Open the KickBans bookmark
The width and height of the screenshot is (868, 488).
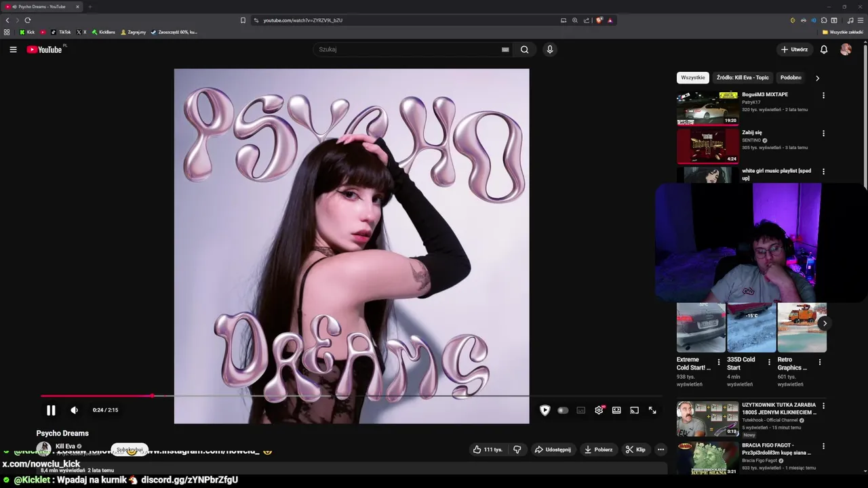(x=103, y=32)
